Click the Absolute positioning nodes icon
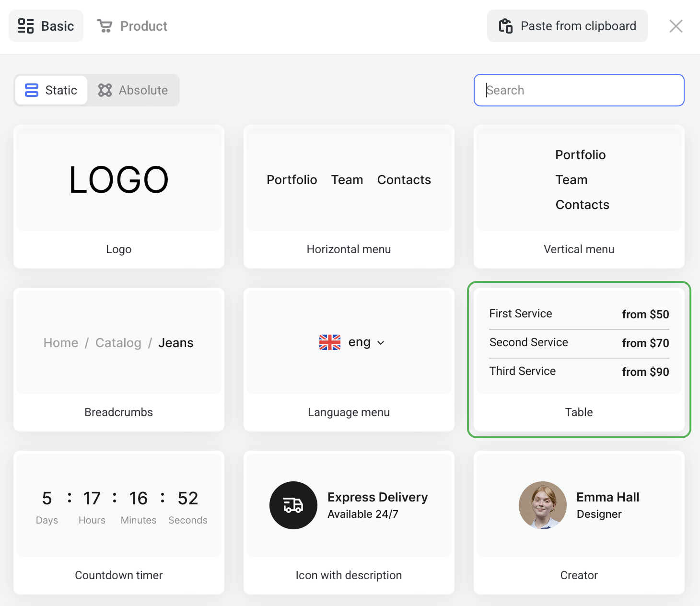 coord(105,90)
